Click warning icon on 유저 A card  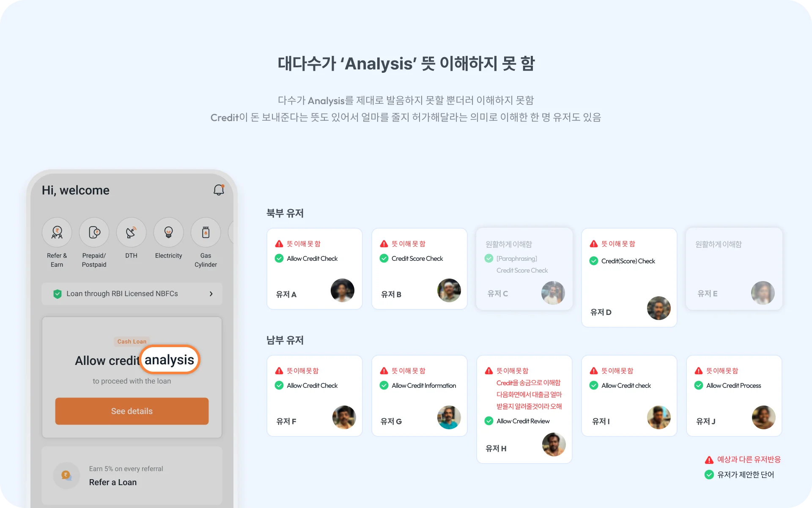[x=279, y=244]
